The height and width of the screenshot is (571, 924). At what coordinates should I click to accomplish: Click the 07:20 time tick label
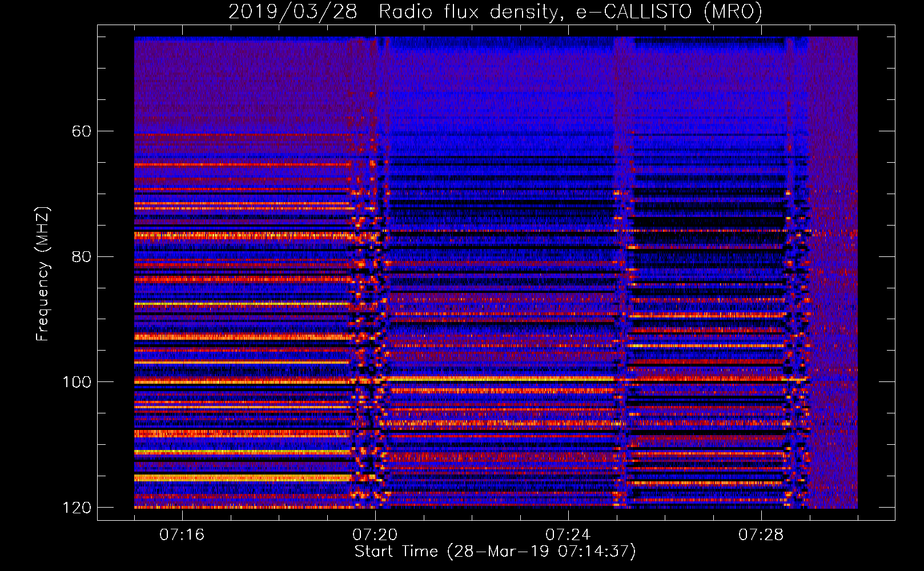point(375,534)
